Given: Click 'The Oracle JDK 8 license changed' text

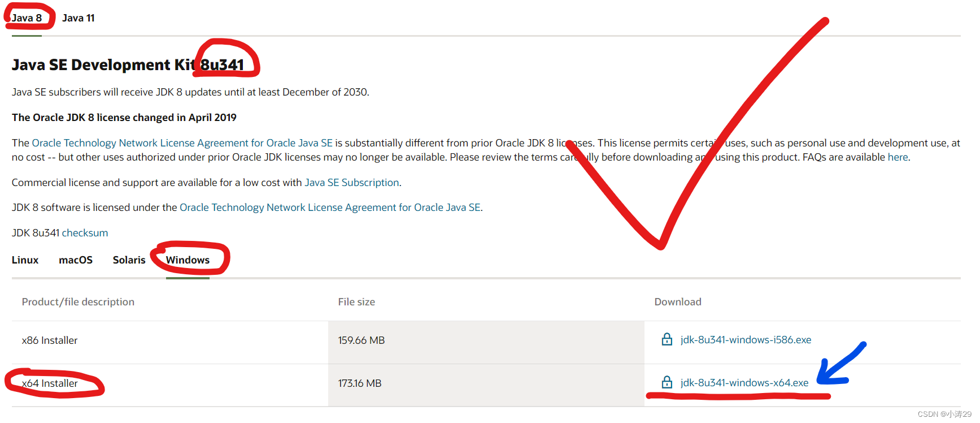Looking at the screenshot, I should click(x=124, y=118).
